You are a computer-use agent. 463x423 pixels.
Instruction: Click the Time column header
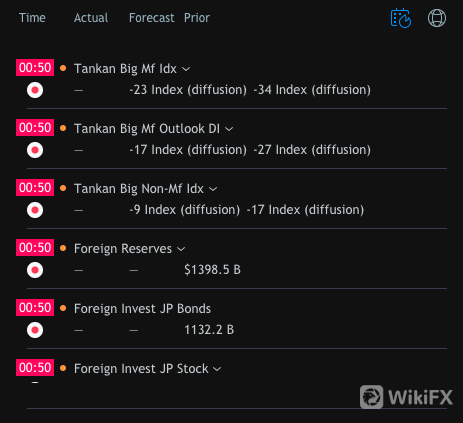[32, 18]
